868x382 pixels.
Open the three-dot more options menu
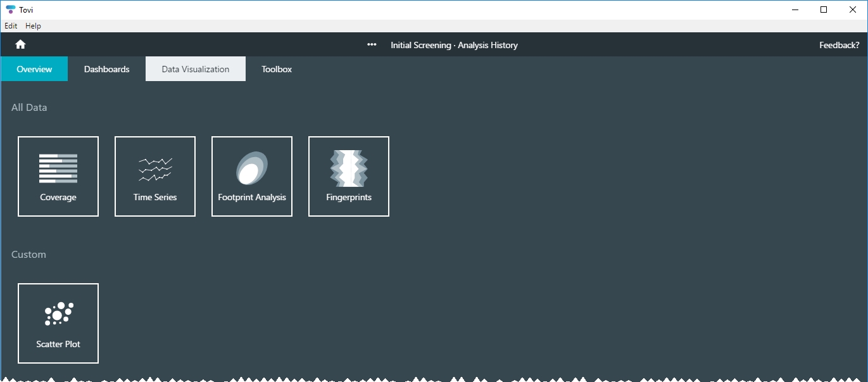pyautogui.click(x=372, y=45)
